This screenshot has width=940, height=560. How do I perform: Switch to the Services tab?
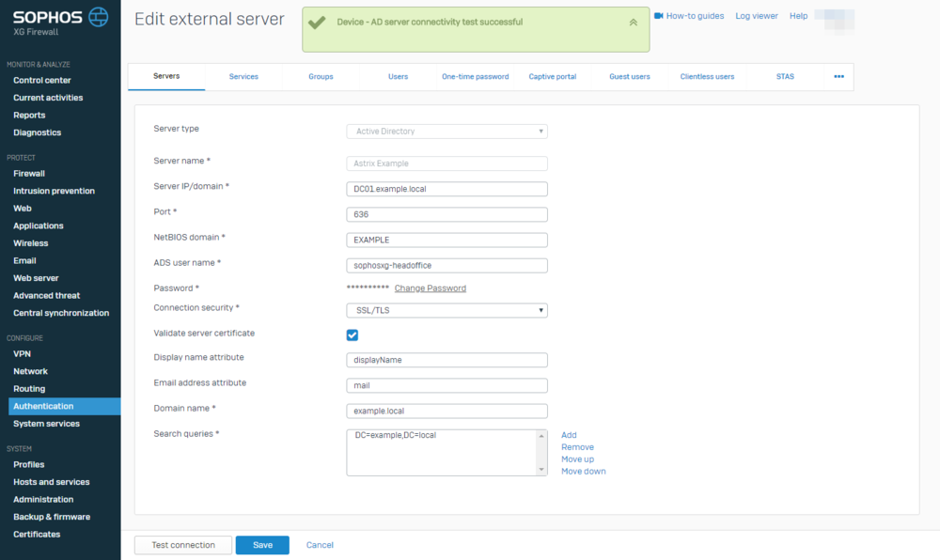tap(243, 76)
